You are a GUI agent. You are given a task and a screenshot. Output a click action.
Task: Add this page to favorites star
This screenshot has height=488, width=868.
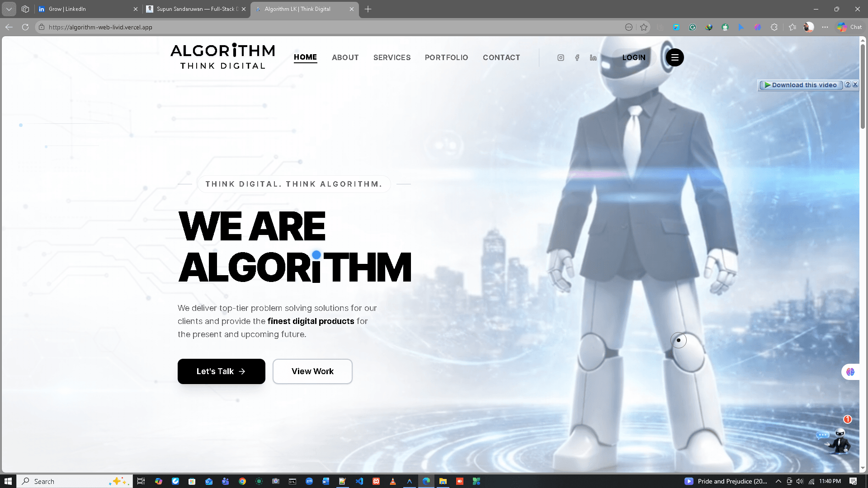[644, 27]
